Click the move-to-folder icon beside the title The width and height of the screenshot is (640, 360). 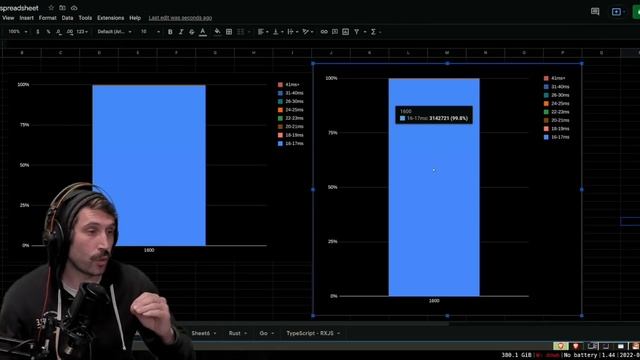click(x=62, y=8)
